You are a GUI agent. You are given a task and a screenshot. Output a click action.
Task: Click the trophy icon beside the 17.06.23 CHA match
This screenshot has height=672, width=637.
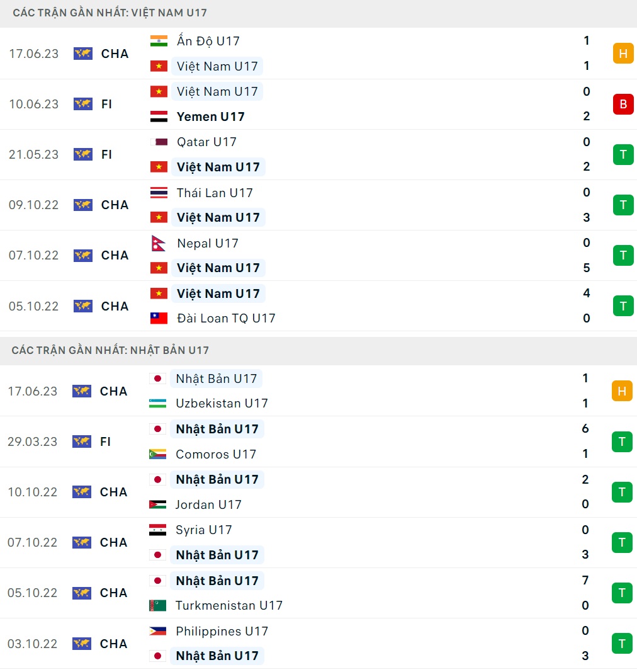pyautogui.click(x=82, y=54)
